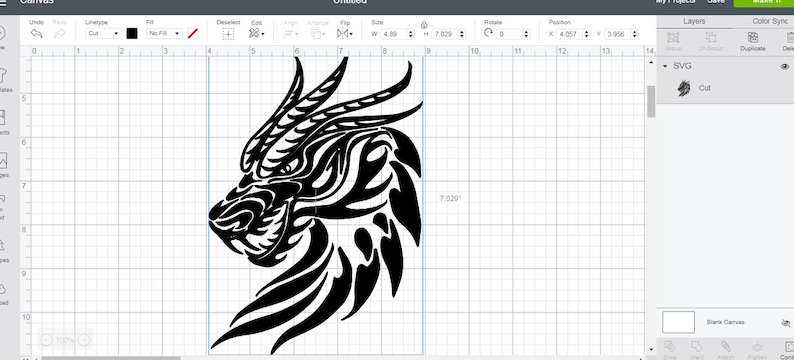794x360 pixels.
Task: Click the Rotate value stepper arrows
Action: (x=527, y=34)
